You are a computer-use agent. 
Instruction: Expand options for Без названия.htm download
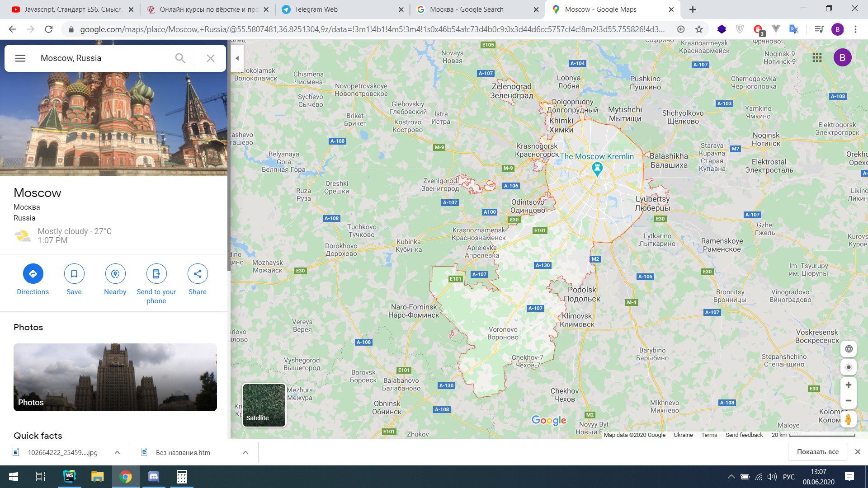(245, 452)
